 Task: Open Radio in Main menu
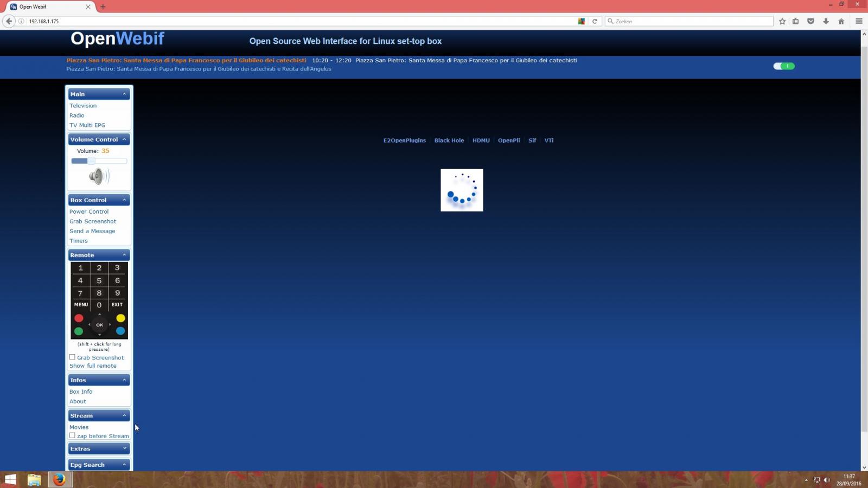77,115
